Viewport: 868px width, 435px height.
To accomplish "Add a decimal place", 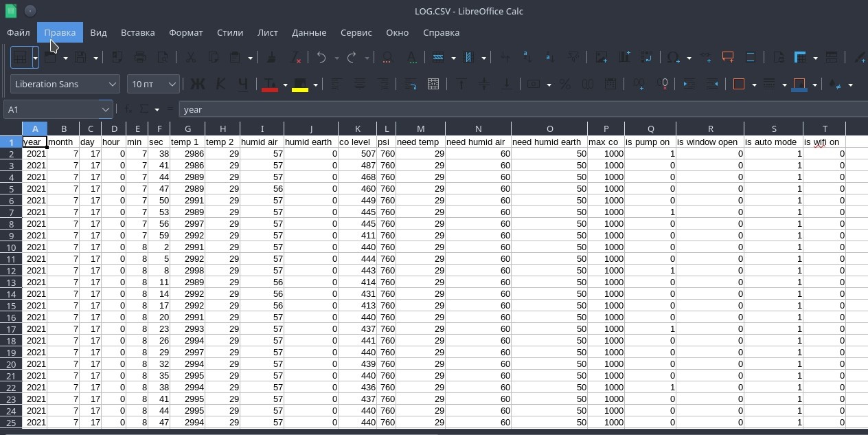I will 639,84.
